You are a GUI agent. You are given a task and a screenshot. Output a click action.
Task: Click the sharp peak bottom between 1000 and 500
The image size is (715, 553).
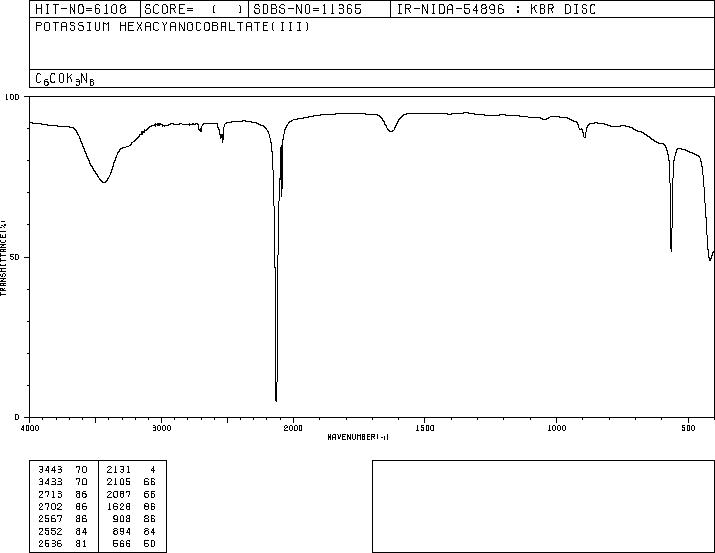coord(671,250)
